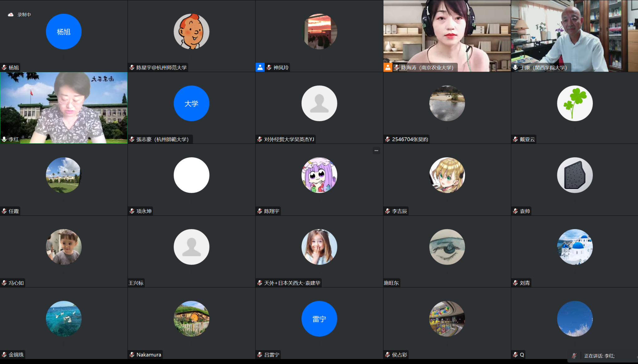Click the muted mic in the speaking-status bar

[574, 356]
